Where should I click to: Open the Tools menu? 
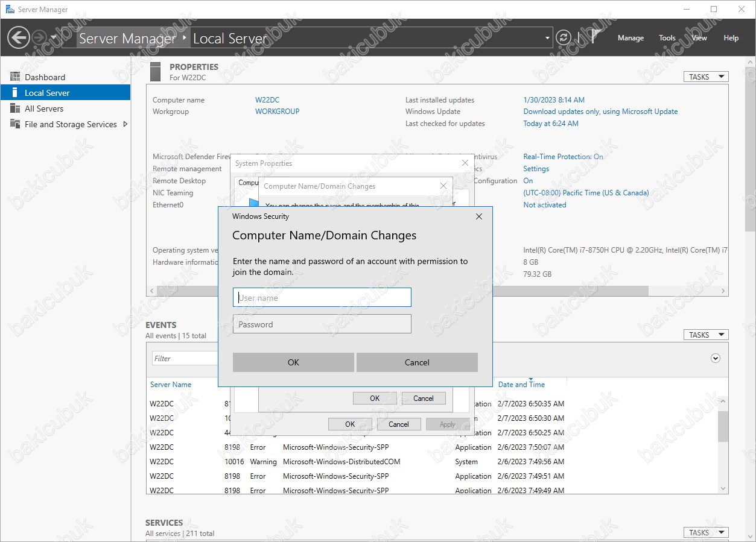(x=667, y=37)
